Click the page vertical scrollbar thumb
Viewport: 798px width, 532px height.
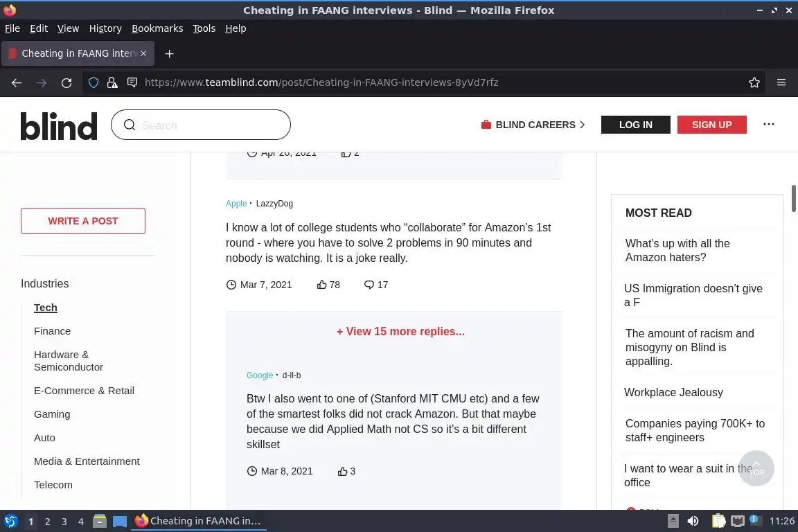[x=793, y=199]
